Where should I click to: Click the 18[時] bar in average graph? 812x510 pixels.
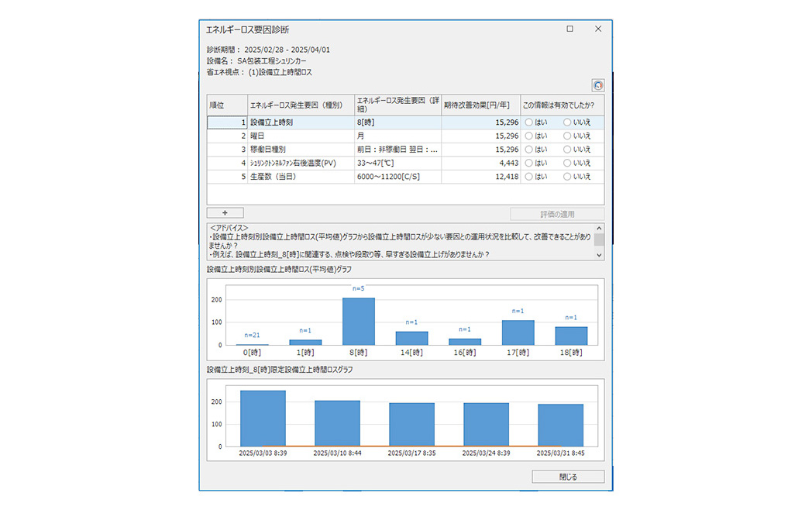coord(571,336)
